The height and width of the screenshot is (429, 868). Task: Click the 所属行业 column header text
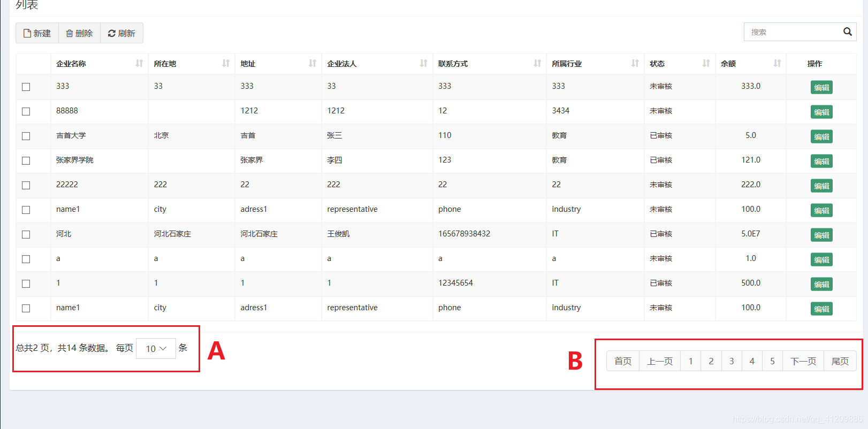(x=567, y=64)
